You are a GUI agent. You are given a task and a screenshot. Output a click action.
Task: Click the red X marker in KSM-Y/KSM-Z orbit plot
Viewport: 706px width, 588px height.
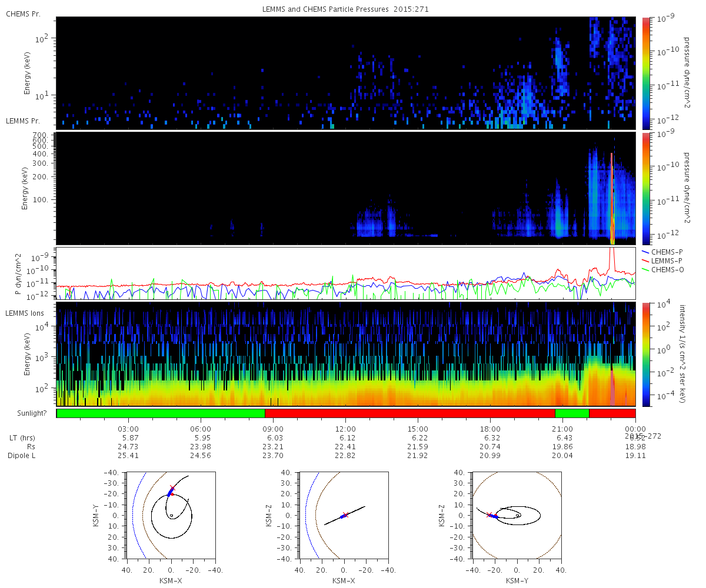489,514
